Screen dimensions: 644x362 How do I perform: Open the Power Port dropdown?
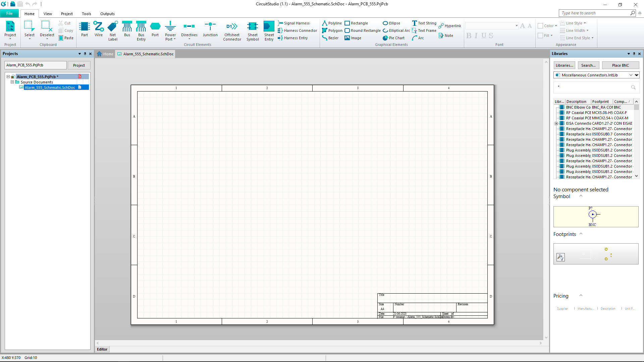[x=174, y=39]
